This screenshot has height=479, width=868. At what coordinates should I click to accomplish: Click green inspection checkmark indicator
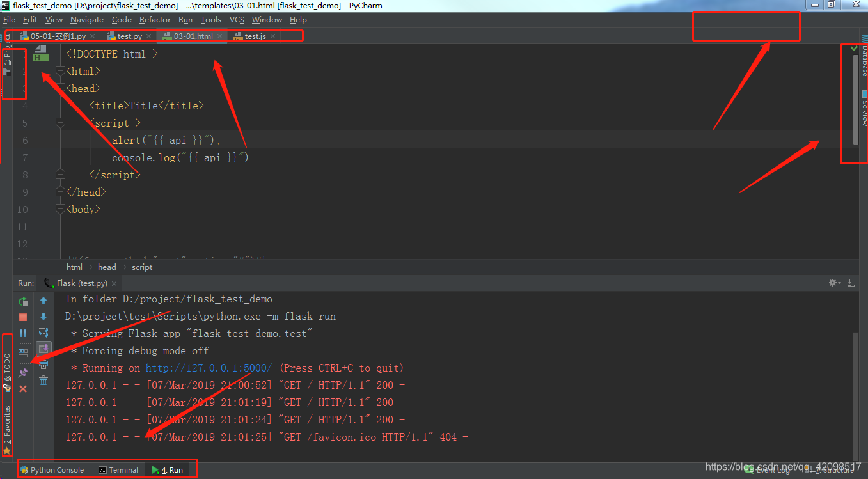[855, 49]
